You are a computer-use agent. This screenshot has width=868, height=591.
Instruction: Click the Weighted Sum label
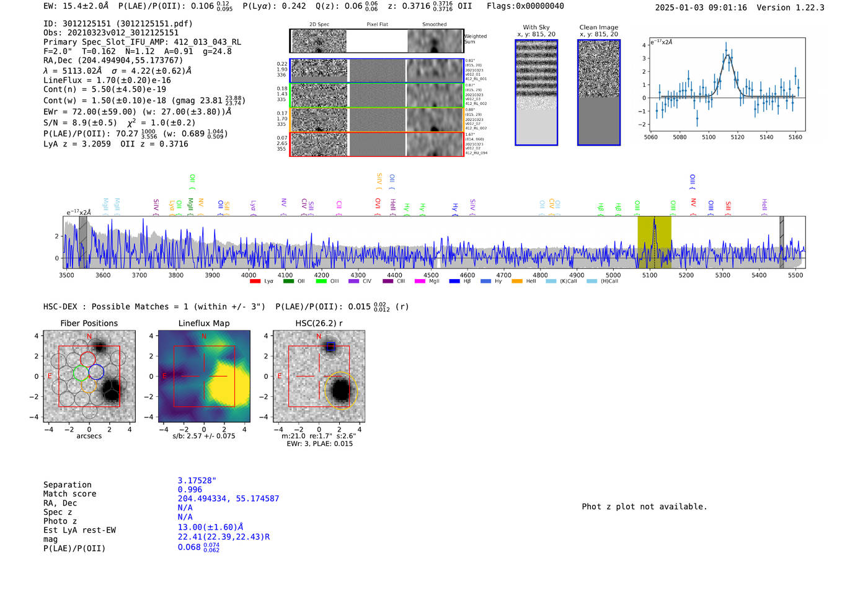[x=476, y=39]
